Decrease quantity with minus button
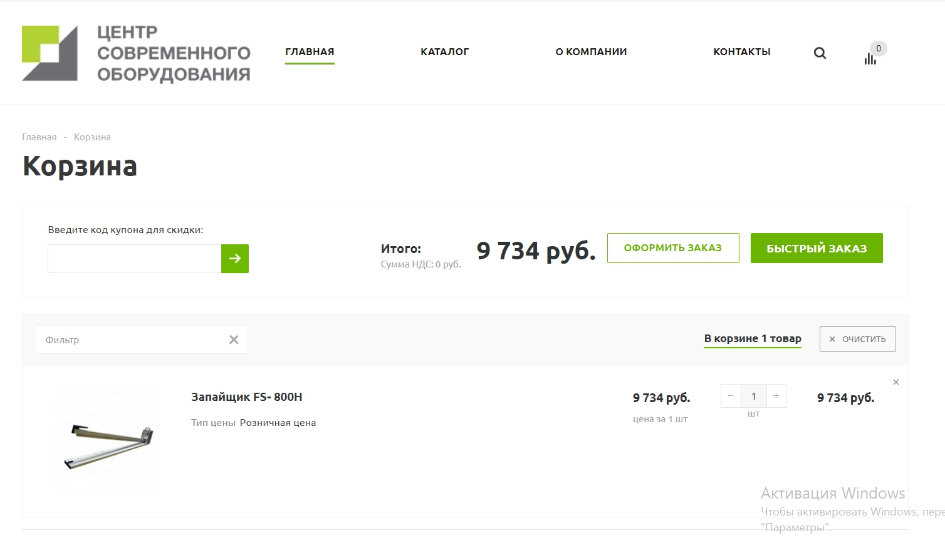The image size is (945, 560). click(731, 396)
